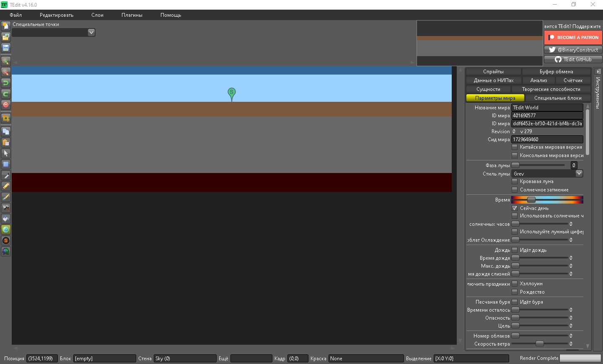Click the Скорость ветра slider
The width and height of the screenshot is (603, 364).
pos(540,344)
